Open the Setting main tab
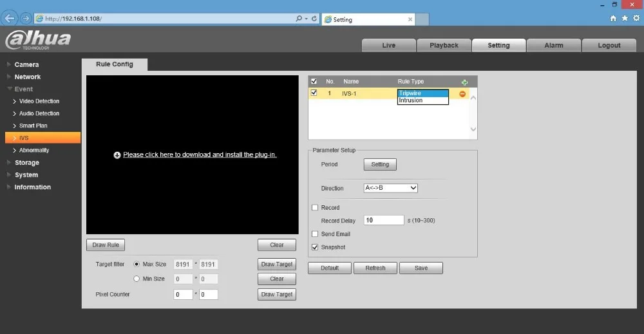 coord(498,45)
